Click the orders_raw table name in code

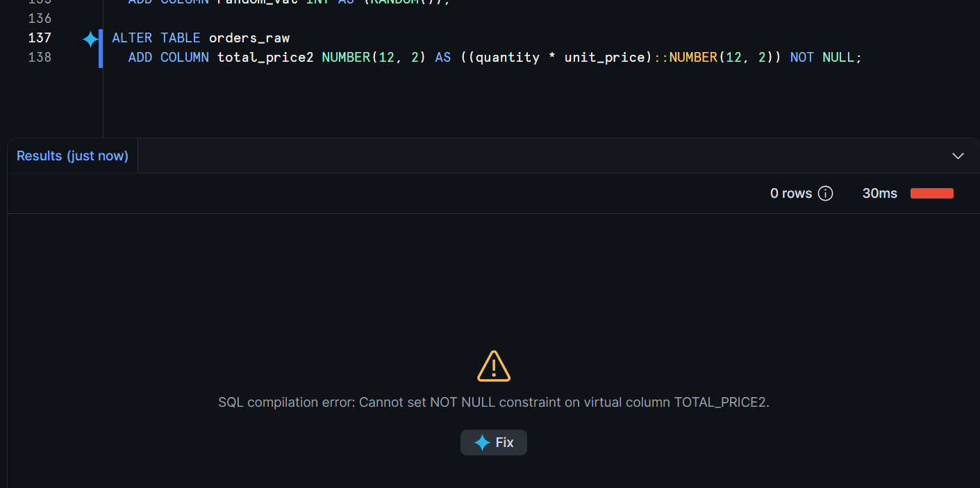249,37
